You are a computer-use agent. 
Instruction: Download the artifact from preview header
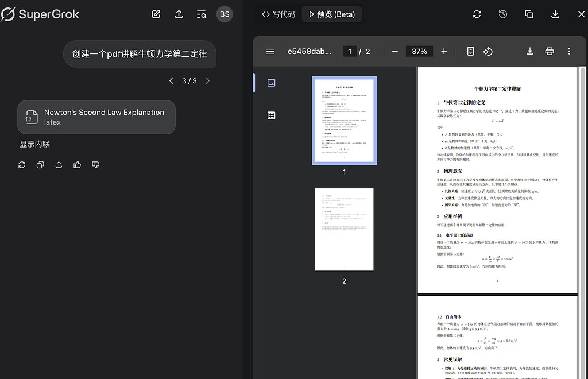[555, 14]
